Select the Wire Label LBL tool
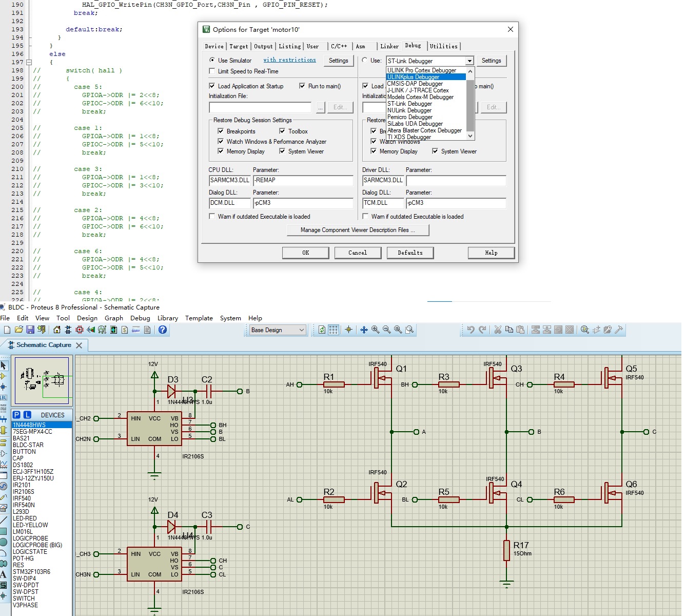This screenshot has width=685, height=616. pyautogui.click(x=4, y=397)
